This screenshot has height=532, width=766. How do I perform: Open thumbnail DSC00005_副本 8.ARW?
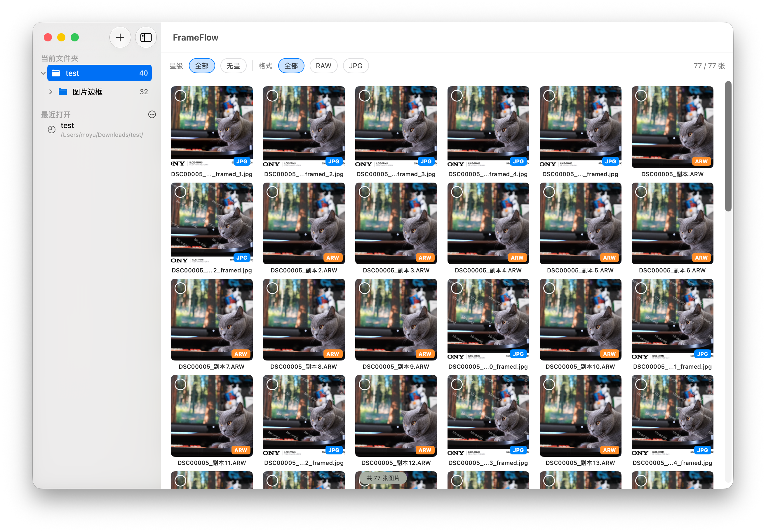[x=304, y=319]
